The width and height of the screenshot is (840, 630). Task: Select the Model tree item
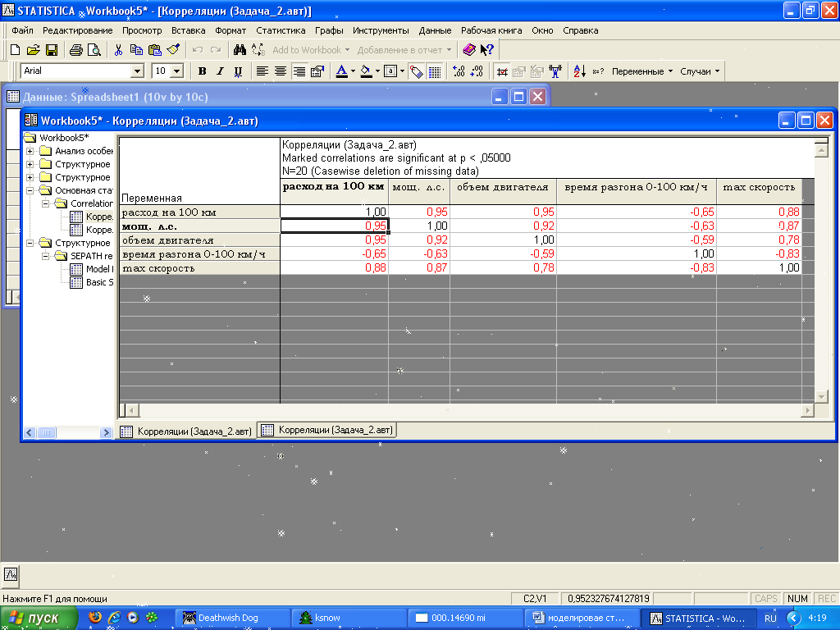click(x=92, y=269)
